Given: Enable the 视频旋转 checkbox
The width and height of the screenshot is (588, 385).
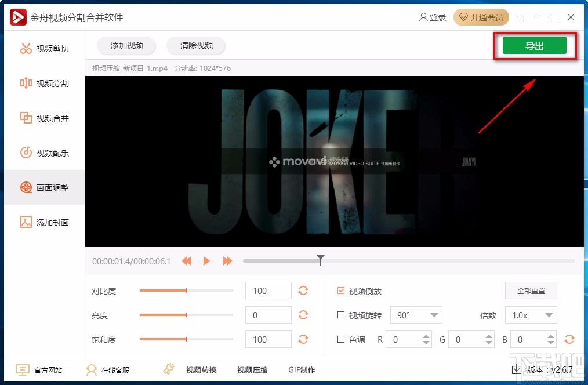Looking at the screenshot, I should click(x=341, y=315).
